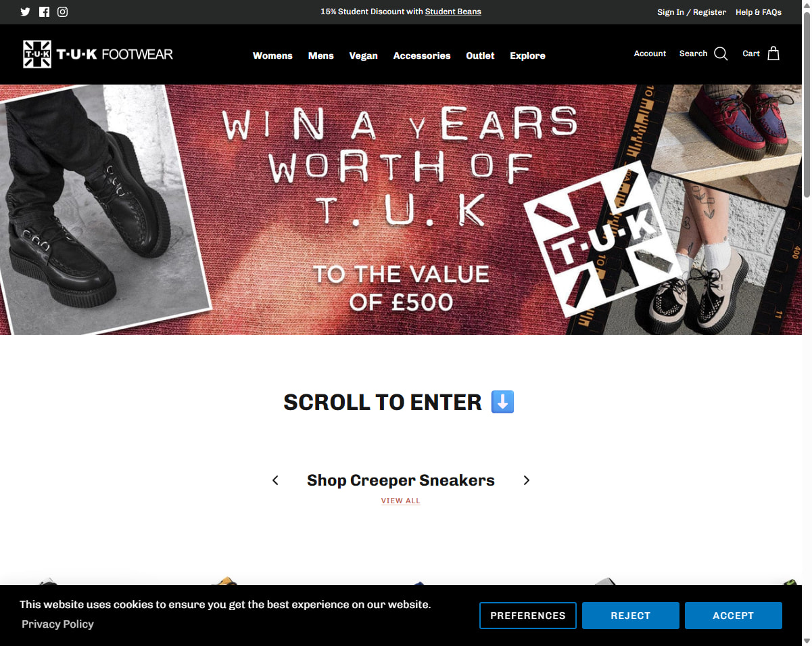This screenshot has width=812, height=646.
Task: Open search via magnifying glass icon
Action: 721,54
